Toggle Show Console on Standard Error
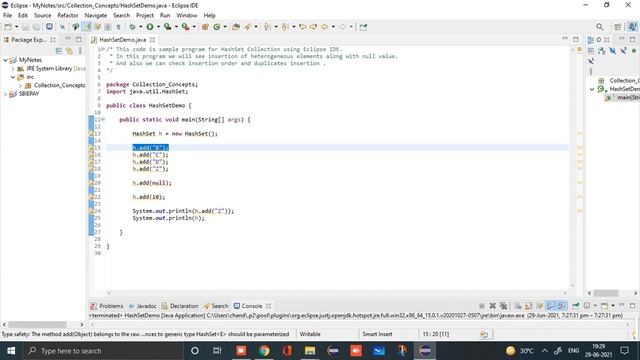Viewport: 640px width, 360px height. pyautogui.click(x=562, y=306)
